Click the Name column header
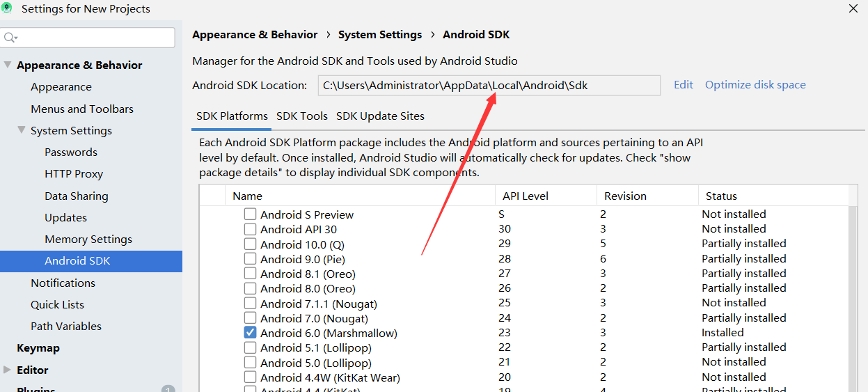This screenshot has width=868, height=392. coord(360,196)
